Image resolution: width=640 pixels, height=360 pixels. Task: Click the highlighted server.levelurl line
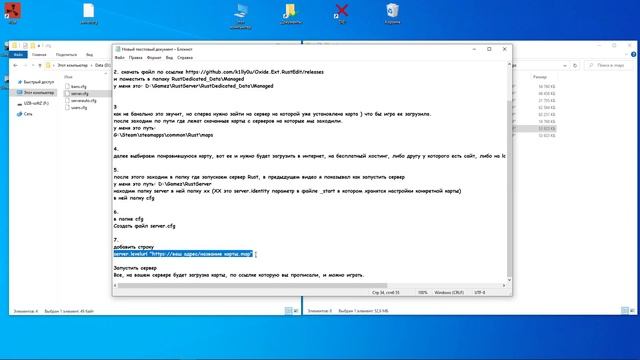tap(183, 254)
